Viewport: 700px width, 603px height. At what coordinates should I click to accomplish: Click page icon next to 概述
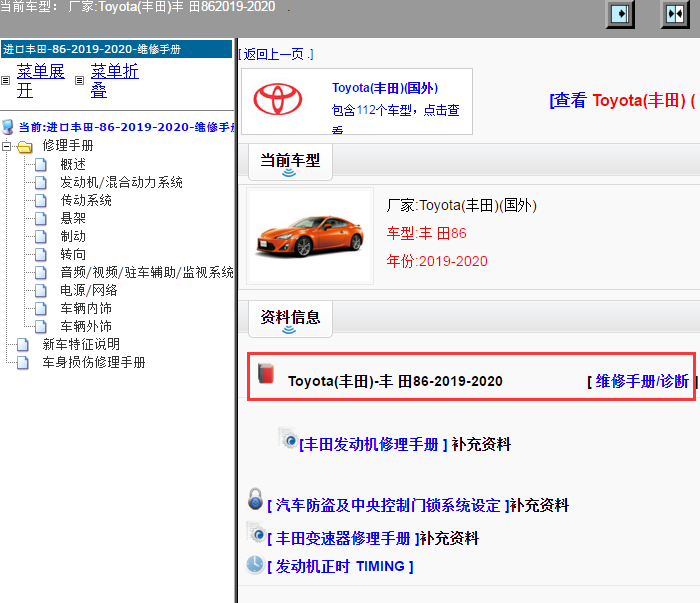(41, 164)
